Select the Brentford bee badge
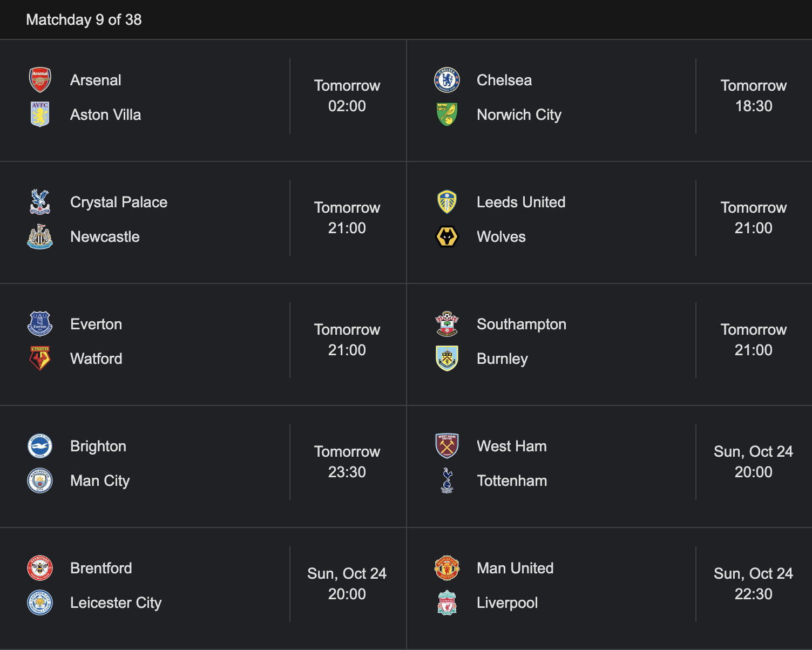 (40, 568)
